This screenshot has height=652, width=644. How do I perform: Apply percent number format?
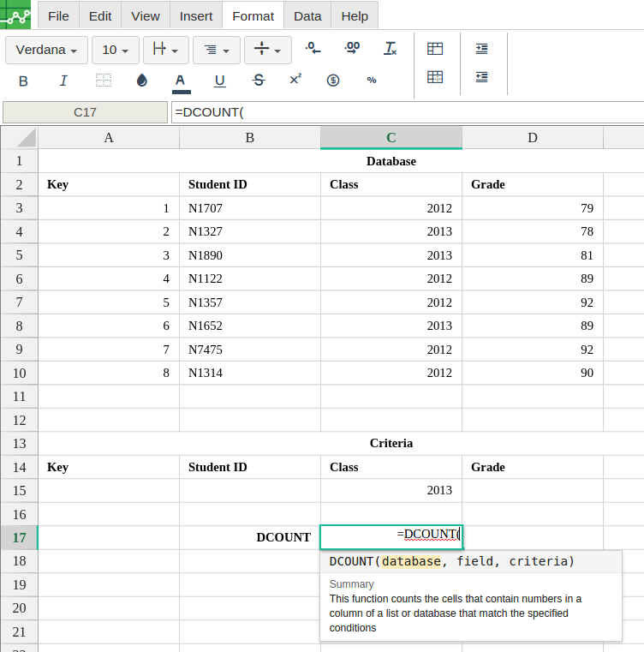[x=372, y=81]
